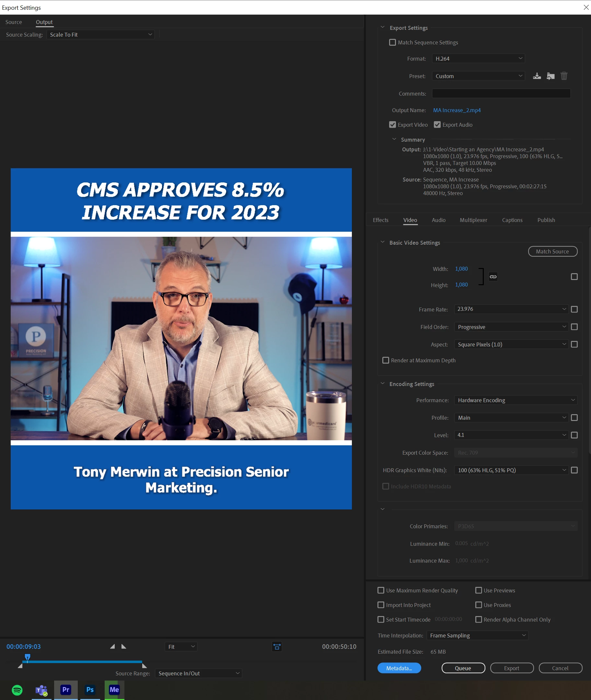The width and height of the screenshot is (591, 700).
Task: Click the Delete Preset trash icon
Action: point(564,76)
